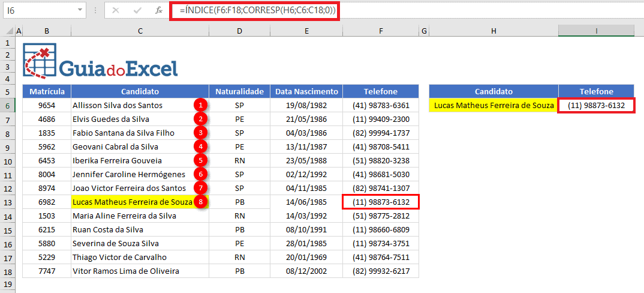Select highlighted Lucas Matheus cell in column C
644x293 pixels.
[140, 202]
